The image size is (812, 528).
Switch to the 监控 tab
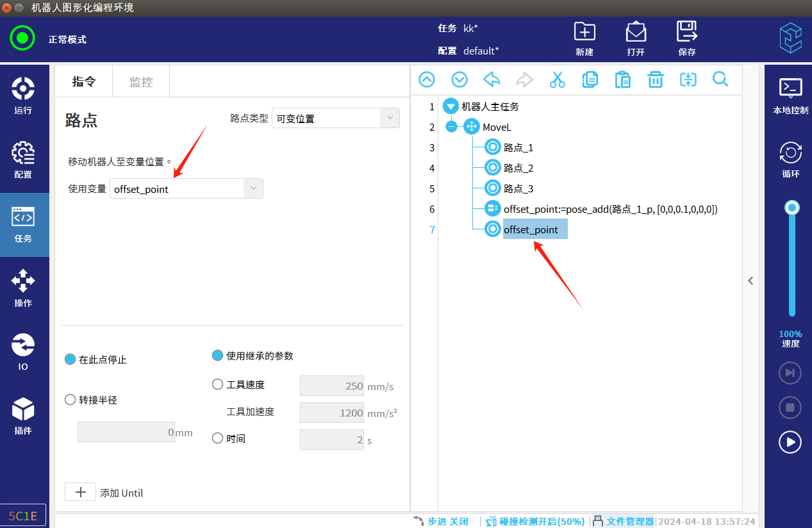(141, 81)
